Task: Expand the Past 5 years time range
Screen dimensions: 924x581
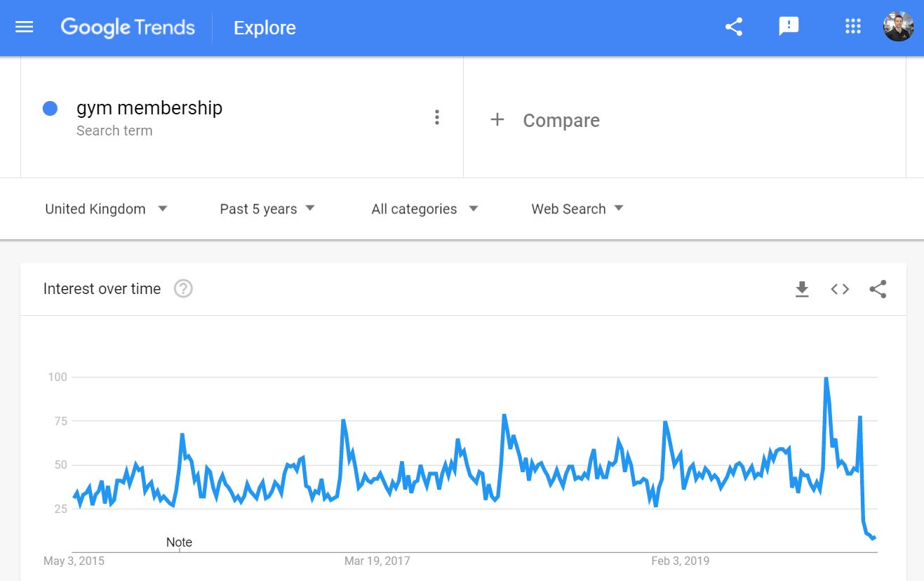Action: point(267,209)
